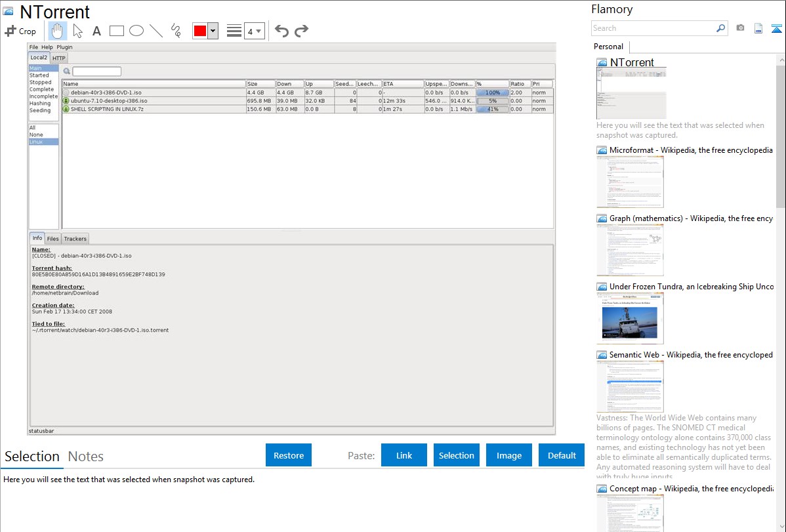Click the red color swatch
This screenshot has height=532, width=786.
pos(199,31)
